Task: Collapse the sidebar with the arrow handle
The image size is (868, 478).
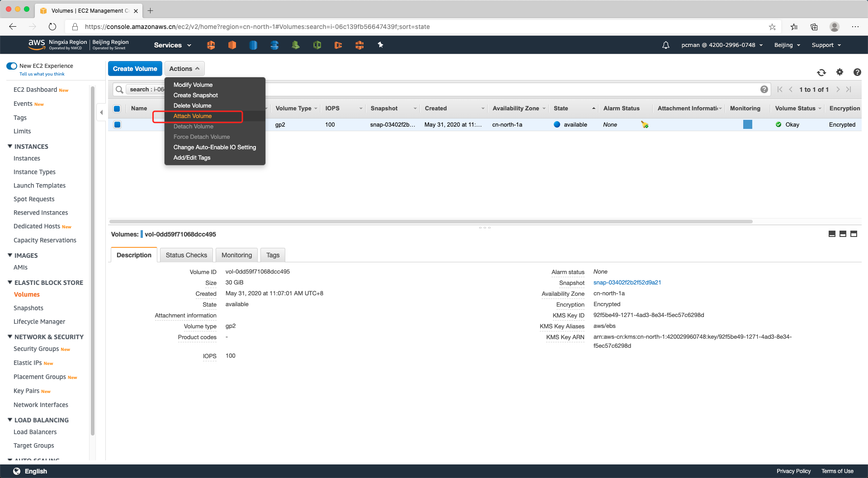Action: (101, 112)
